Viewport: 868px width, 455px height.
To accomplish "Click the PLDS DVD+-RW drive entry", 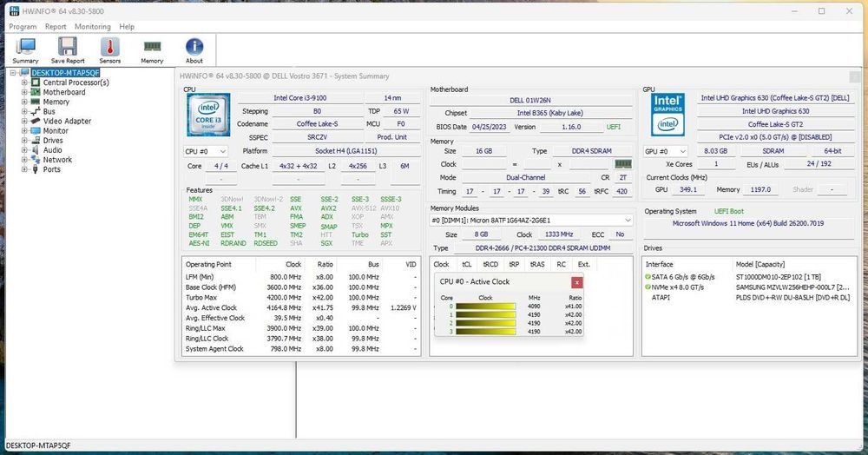I will [792, 297].
